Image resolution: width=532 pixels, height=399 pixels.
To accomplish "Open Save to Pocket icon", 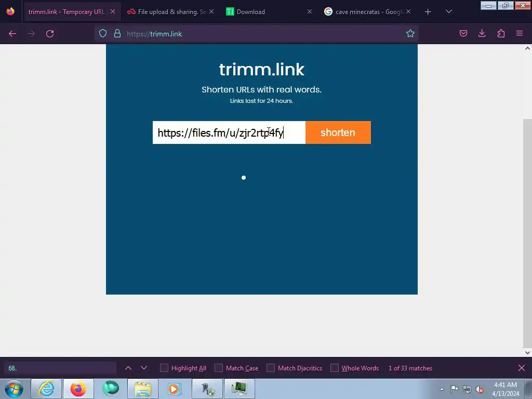I will point(463,33).
